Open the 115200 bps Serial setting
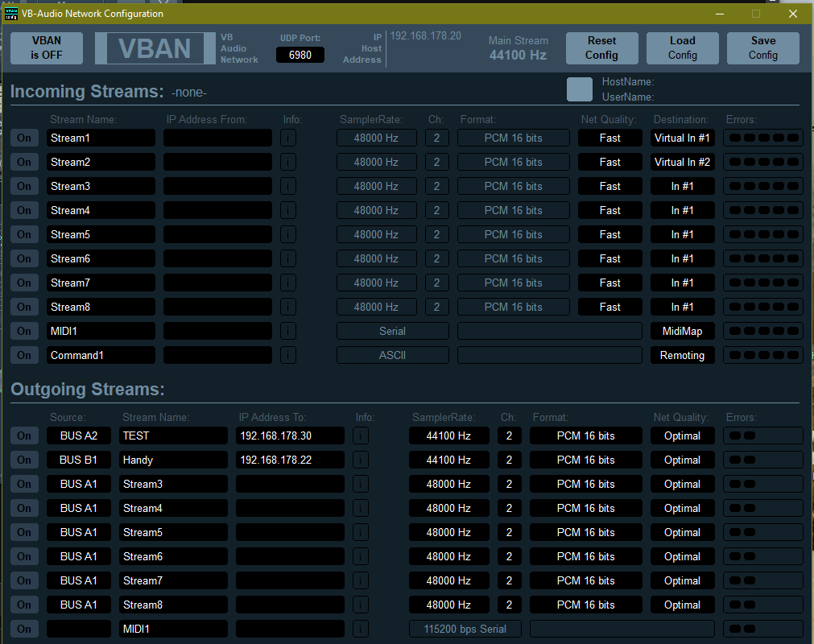 (x=465, y=629)
